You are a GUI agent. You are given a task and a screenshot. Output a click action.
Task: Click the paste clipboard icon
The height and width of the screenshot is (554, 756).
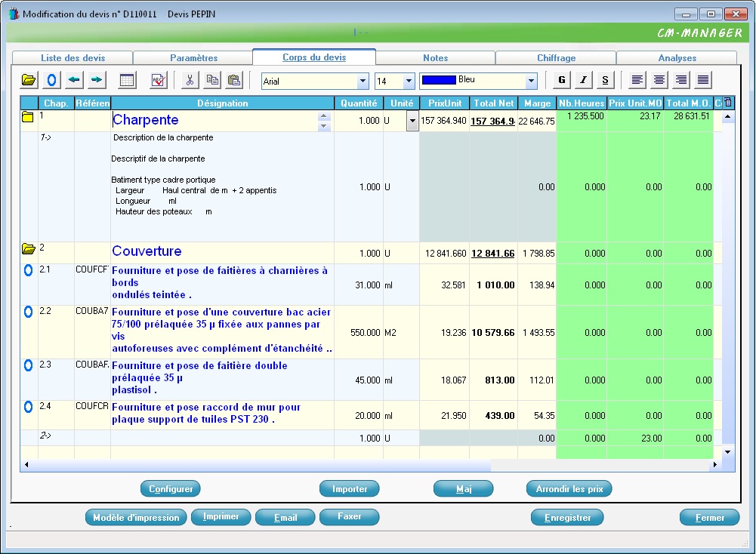pyautogui.click(x=234, y=80)
